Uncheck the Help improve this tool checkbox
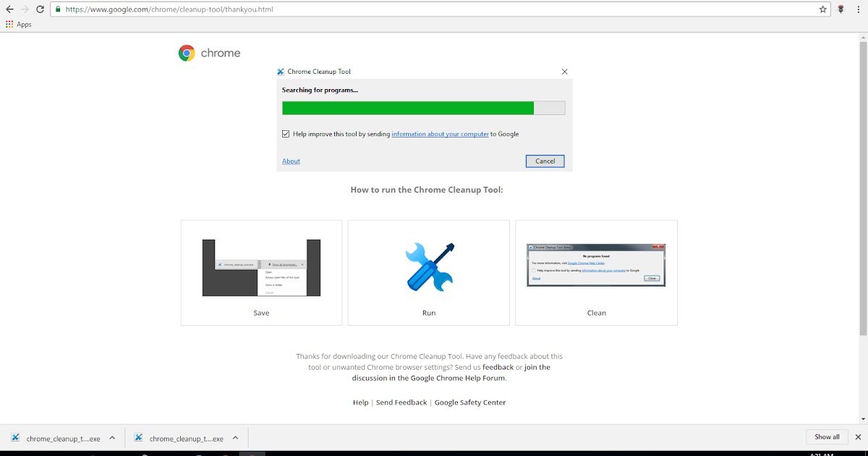 pyautogui.click(x=286, y=134)
